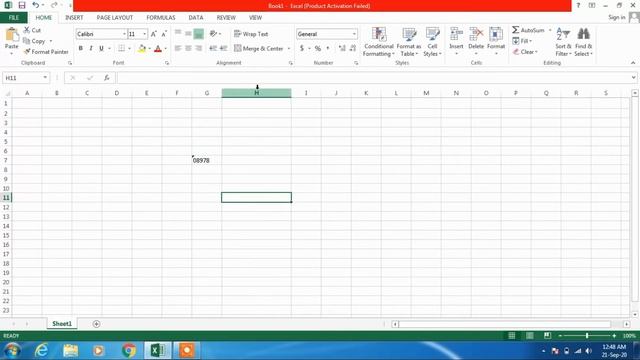
Task: Align text right
Action: coord(199,48)
